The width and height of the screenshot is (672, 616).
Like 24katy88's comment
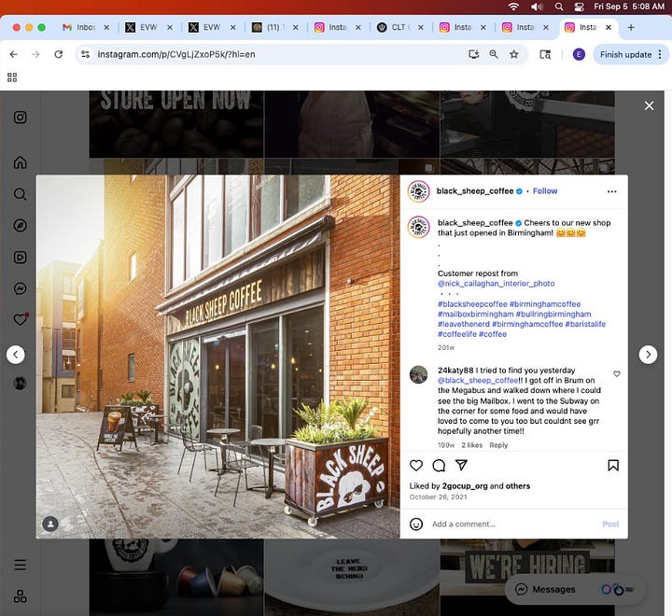click(x=617, y=374)
